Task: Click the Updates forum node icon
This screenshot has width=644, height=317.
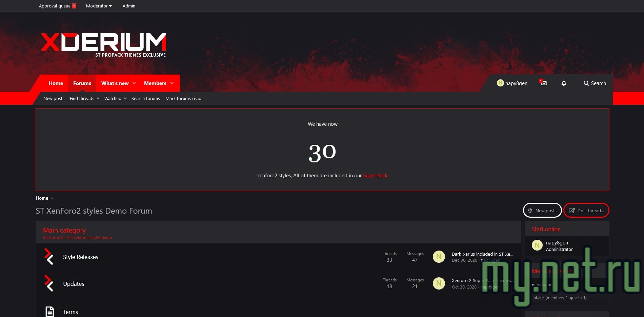Action: 49,283
